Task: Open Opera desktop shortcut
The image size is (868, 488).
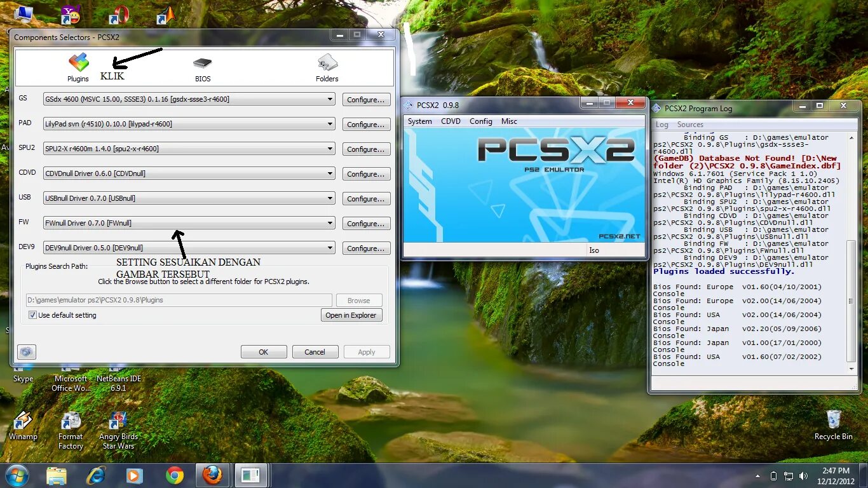Action: (118, 15)
